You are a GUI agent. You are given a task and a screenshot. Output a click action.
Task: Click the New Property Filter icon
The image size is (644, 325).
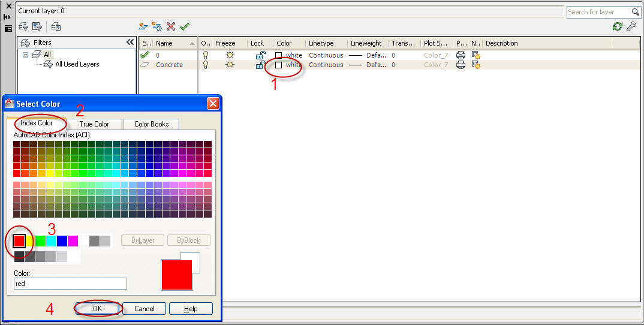tap(24, 27)
